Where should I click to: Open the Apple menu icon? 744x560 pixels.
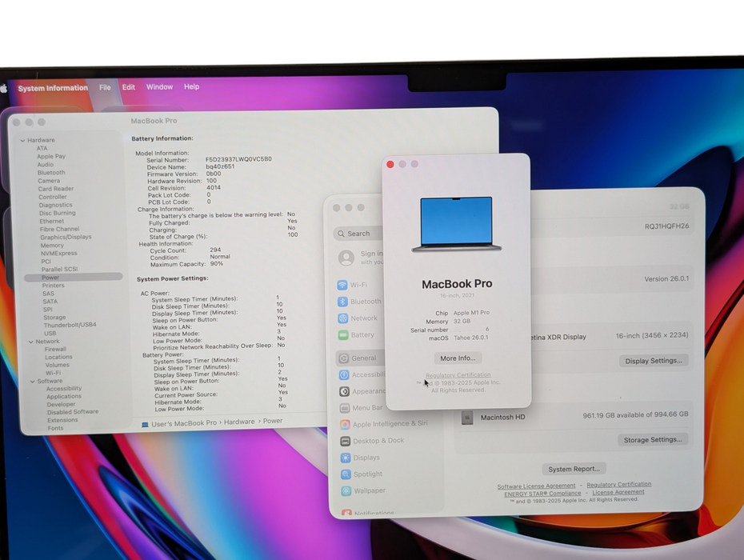4,88
